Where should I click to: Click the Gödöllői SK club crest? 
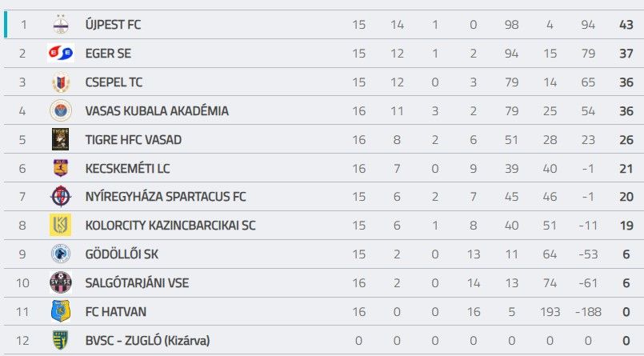click(61, 254)
